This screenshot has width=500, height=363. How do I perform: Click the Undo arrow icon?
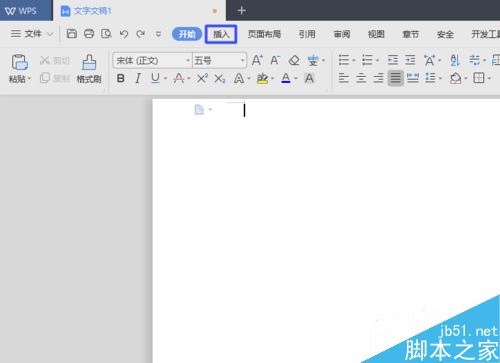tap(124, 34)
